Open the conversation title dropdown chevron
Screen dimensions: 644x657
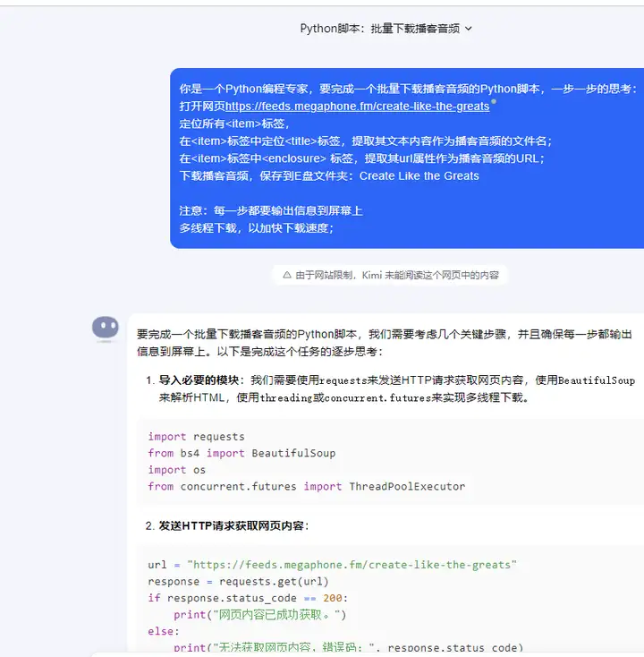469,29
